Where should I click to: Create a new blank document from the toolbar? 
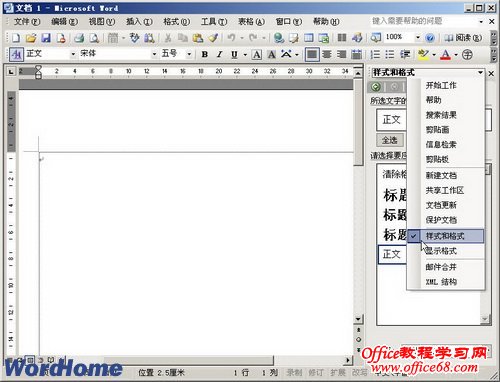click(16, 38)
